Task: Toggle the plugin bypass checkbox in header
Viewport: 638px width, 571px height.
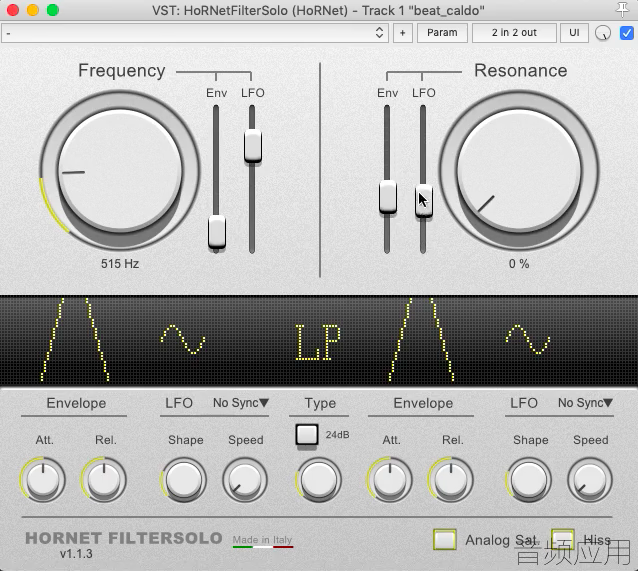Action: (x=626, y=33)
